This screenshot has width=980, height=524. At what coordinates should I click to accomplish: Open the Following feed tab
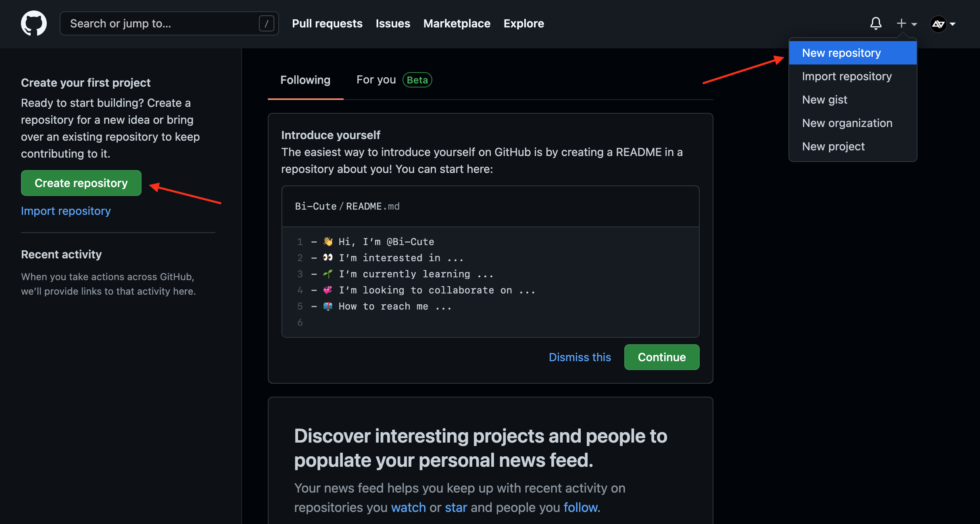click(x=305, y=80)
